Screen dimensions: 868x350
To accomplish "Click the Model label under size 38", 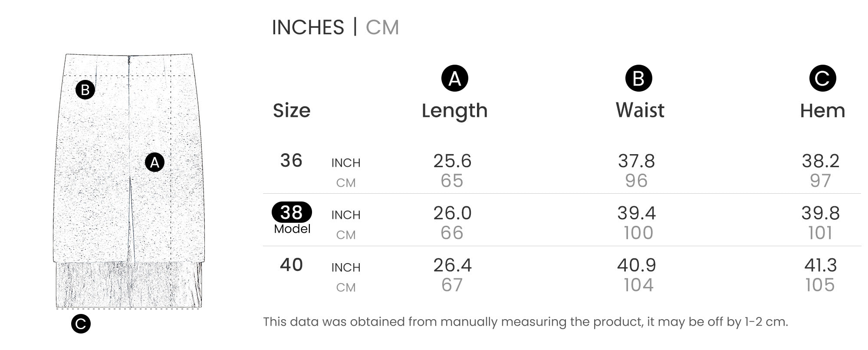I will (x=292, y=229).
